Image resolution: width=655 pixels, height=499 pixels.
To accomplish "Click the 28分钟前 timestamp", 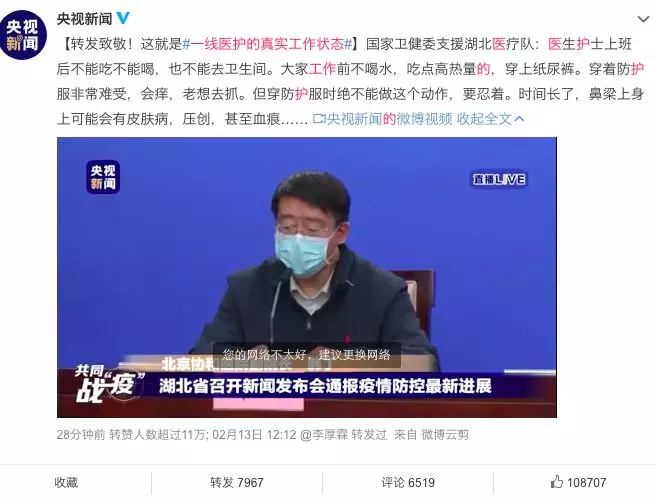I will click(81, 435).
